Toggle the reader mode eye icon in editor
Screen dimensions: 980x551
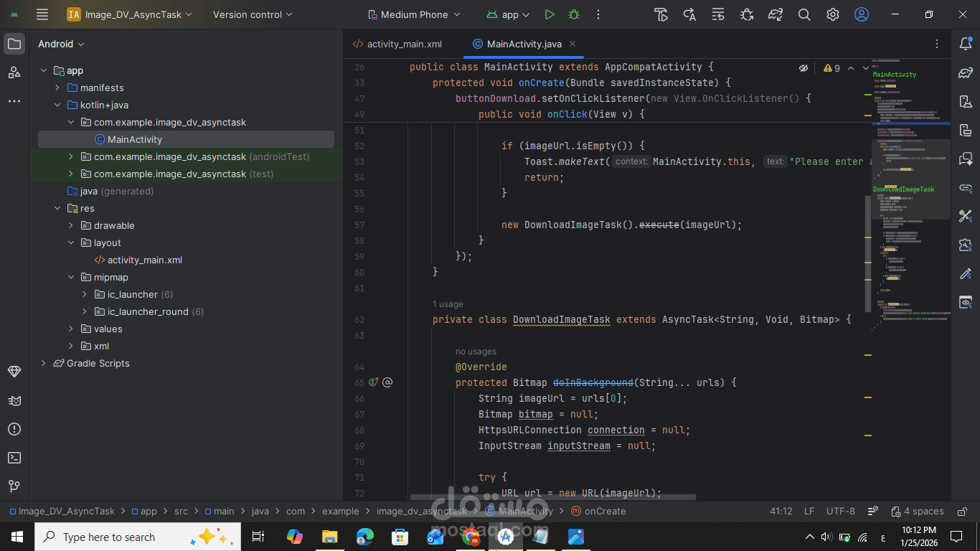point(804,68)
